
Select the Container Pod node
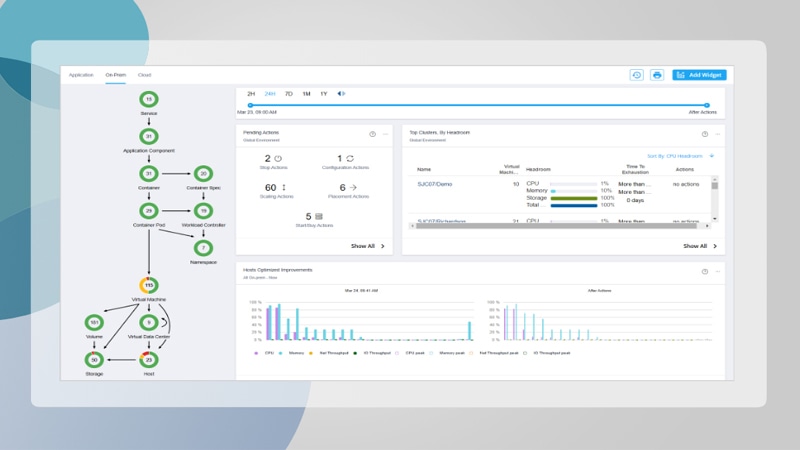click(148, 211)
